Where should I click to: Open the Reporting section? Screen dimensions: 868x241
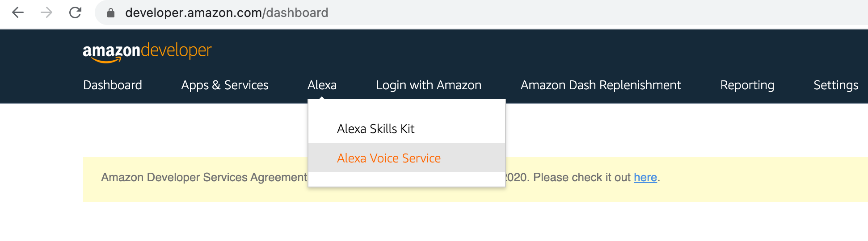tap(747, 85)
